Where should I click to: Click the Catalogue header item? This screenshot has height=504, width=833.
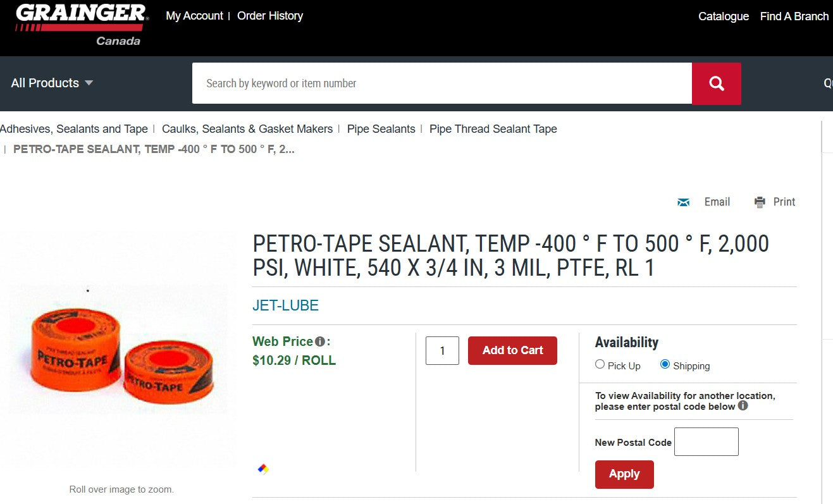[x=723, y=16]
